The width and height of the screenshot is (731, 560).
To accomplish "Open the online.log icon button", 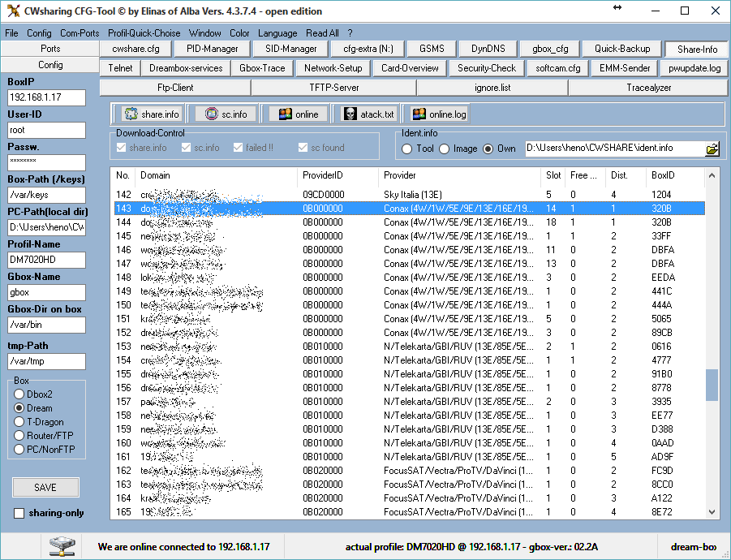I will click(439, 114).
